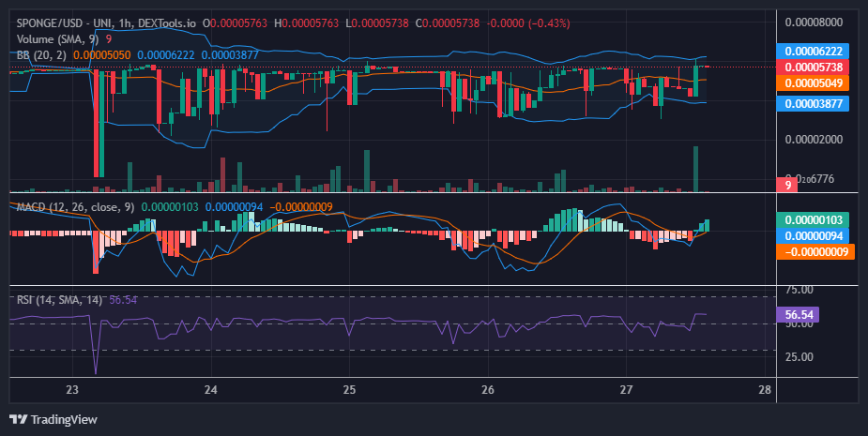
Task: Open the MACD (12, 26, close, 9) legend
Action: (x=75, y=207)
